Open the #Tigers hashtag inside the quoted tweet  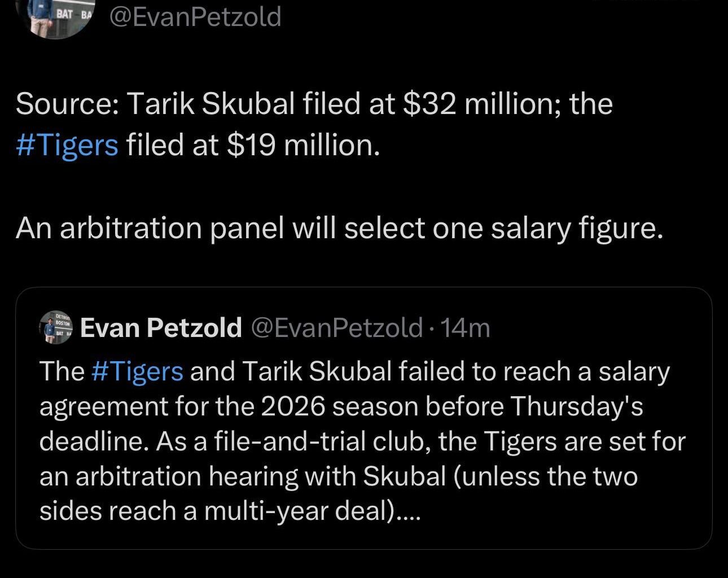click(137, 371)
